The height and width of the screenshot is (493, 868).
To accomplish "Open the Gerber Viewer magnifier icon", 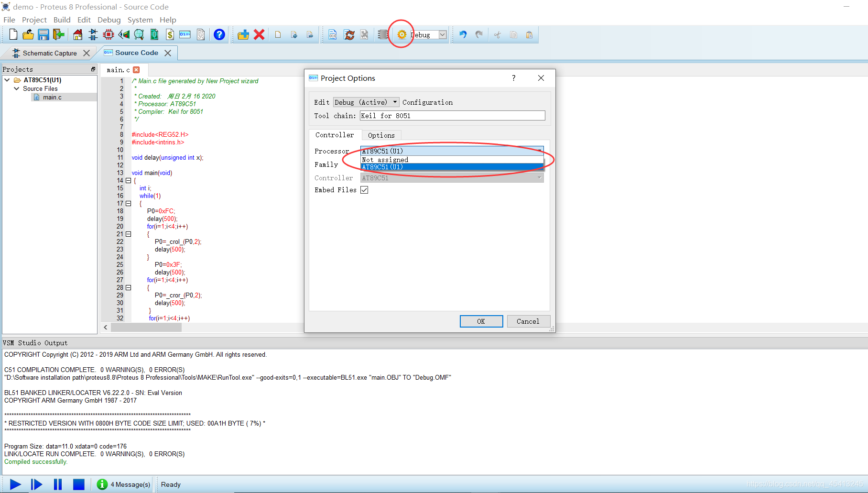I will (139, 34).
